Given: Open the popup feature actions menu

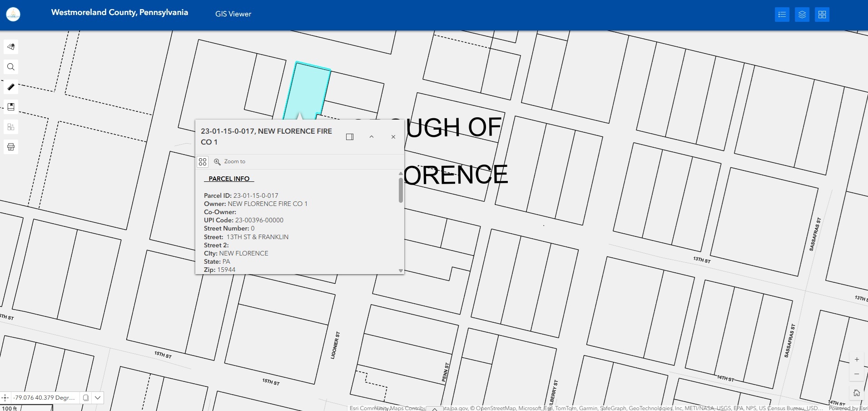Looking at the screenshot, I should click(203, 162).
